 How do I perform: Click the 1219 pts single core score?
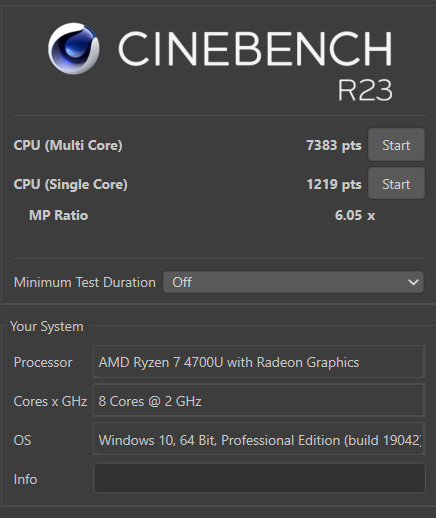(334, 184)
